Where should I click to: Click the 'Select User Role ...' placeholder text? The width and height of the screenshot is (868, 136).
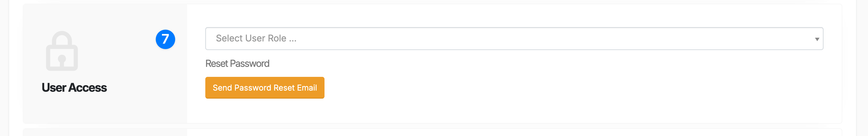[256, 39]
